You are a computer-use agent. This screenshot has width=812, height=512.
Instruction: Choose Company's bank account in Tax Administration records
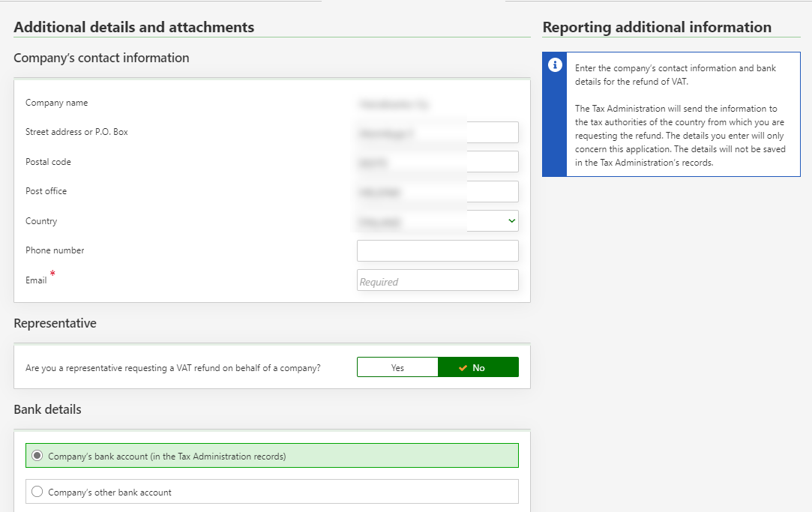click(37, 456)
